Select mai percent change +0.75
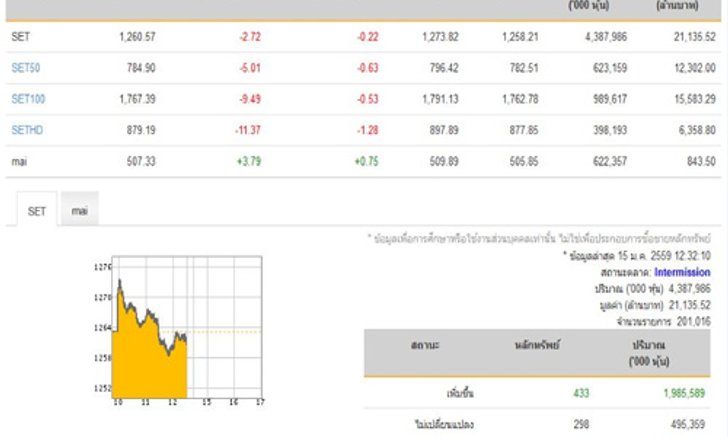 (367, 162)
